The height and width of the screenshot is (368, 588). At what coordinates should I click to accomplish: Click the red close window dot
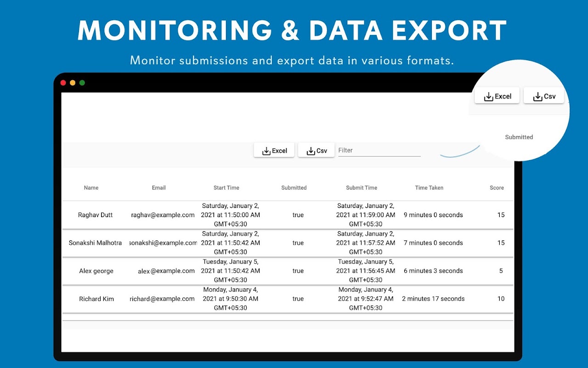pyautogui.click(x=63, y=83)
